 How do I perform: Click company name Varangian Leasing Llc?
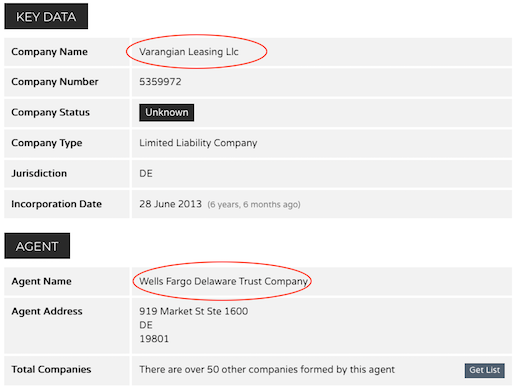click(189, 52)
